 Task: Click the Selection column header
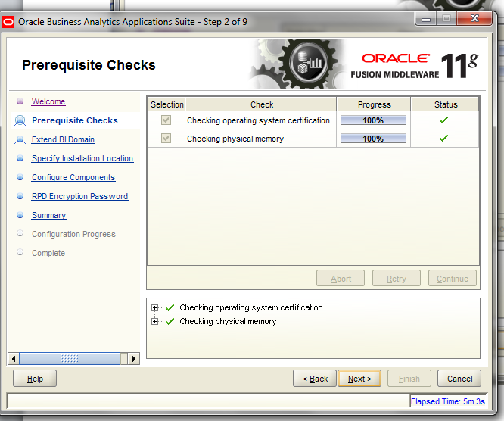(166, 104)
